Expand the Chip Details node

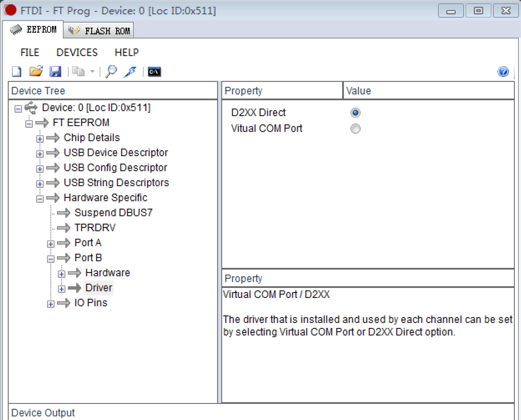pyautogui.click(x=40, y=139)
